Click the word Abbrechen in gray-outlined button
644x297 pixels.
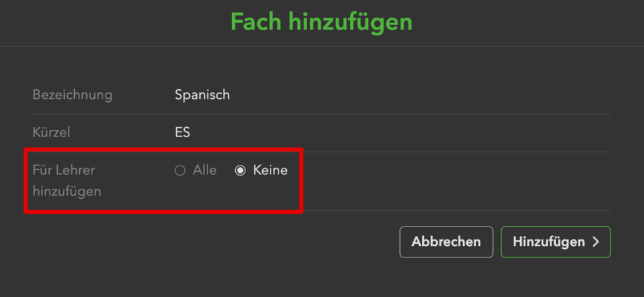click(x=446, y=242)
